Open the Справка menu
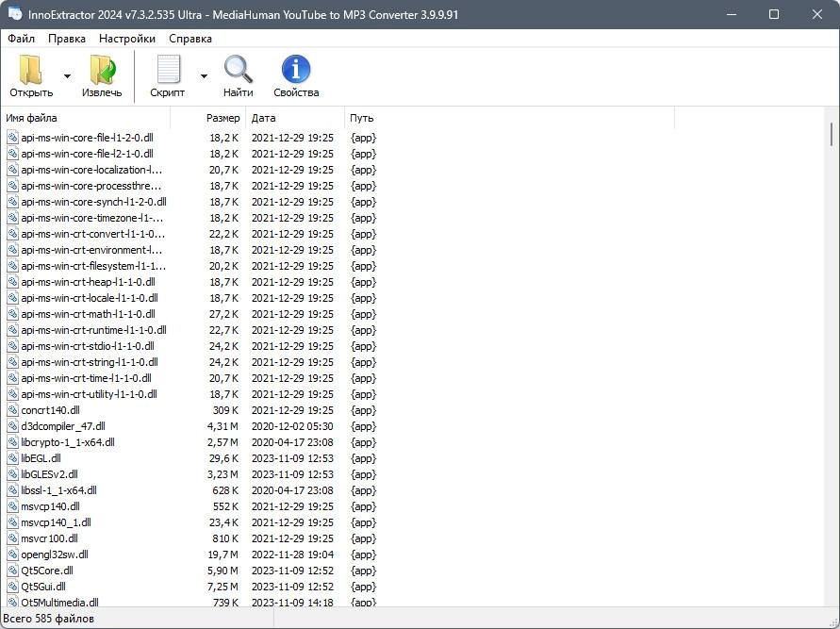 click(x=190, y=39)
